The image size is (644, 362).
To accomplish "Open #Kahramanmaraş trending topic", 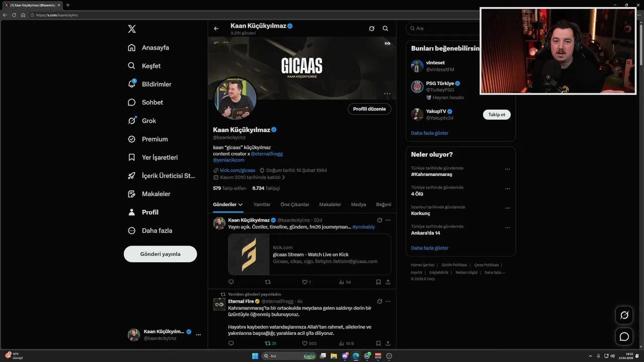I will 432,174.
